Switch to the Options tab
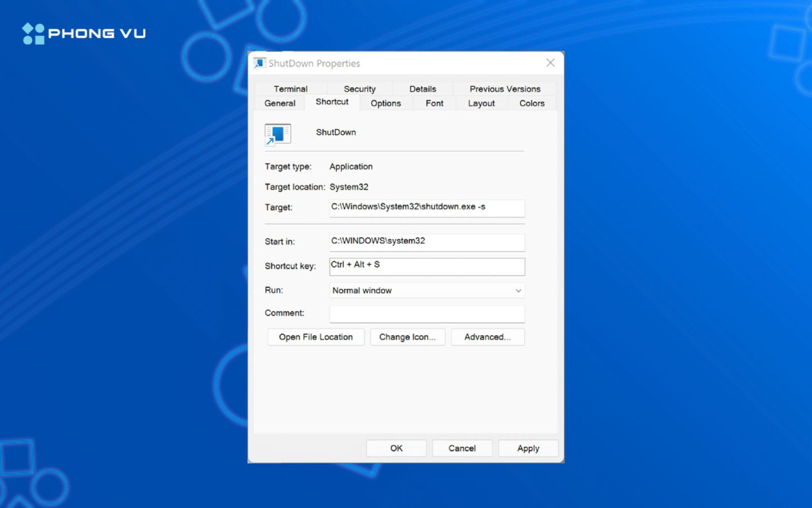The height and width of the screenshot is (508, 812). pos(386,103)
